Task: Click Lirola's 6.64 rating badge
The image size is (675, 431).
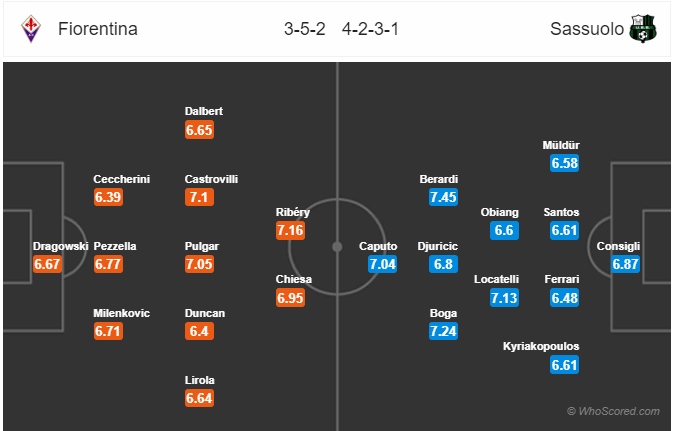Action: (199, 398)
